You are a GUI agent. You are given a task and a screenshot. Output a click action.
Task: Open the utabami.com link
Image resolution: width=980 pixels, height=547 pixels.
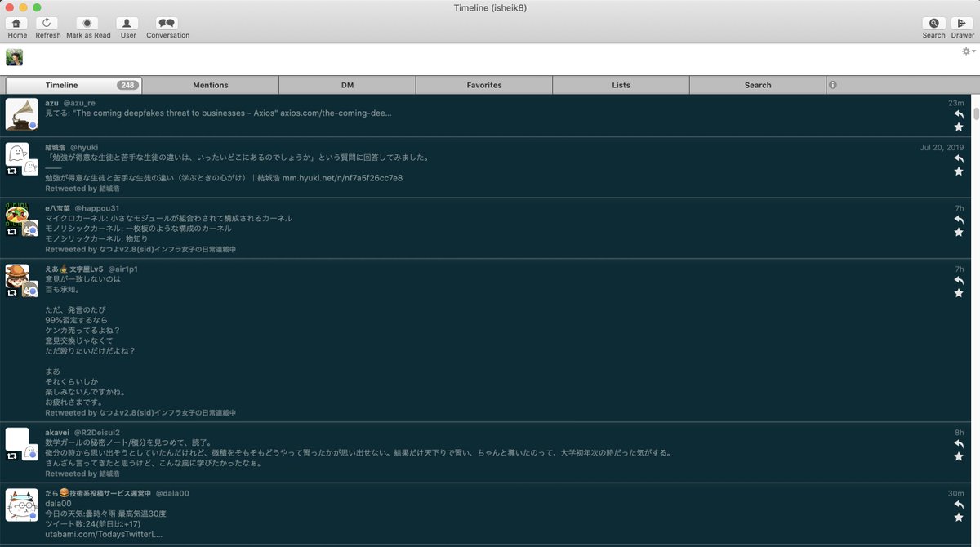pyautogui.click(x=104, y=534)
